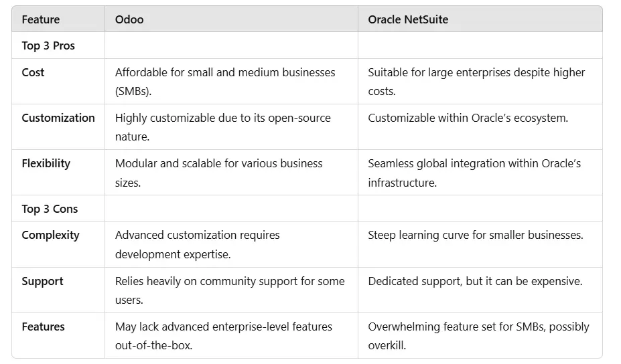Click the Feature column header
Image resolution: width=621 pixels, height=364 pixels.
click(41, 19)
